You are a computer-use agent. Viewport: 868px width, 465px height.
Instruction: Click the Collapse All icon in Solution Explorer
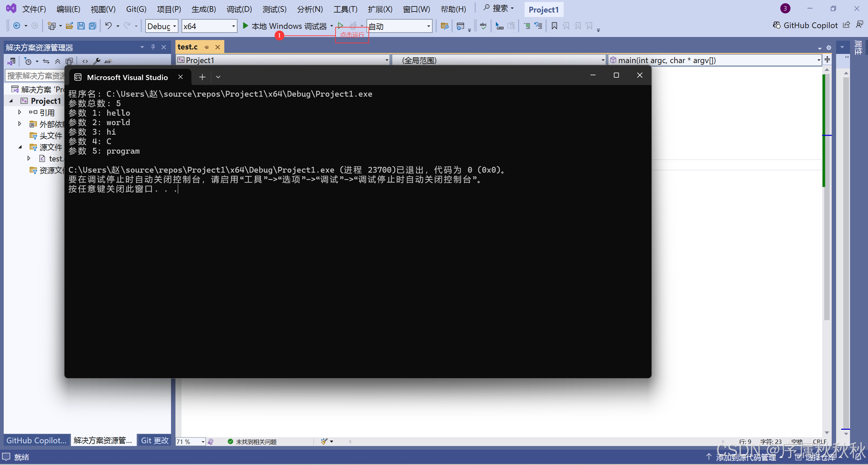[x=58, y=61]
